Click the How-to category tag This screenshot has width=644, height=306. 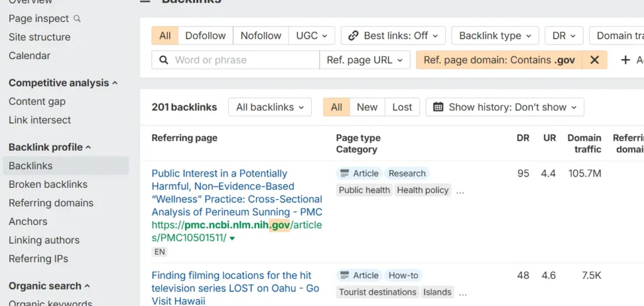tap(403, 275)
